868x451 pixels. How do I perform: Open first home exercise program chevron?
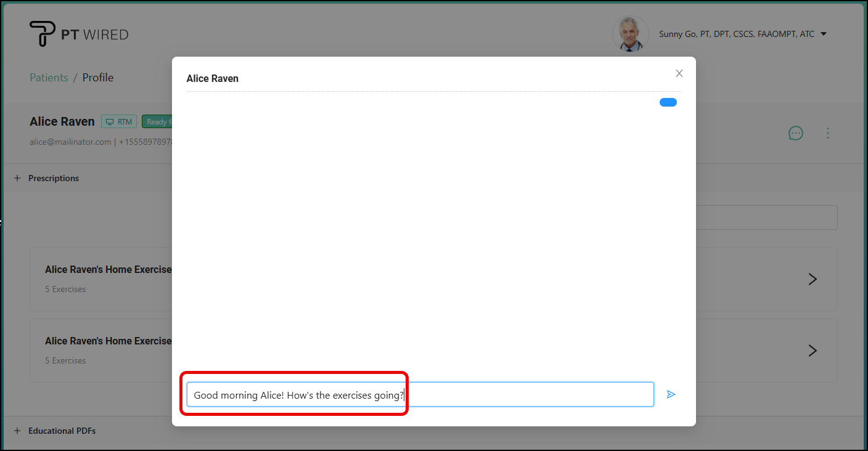pos(813,279)
